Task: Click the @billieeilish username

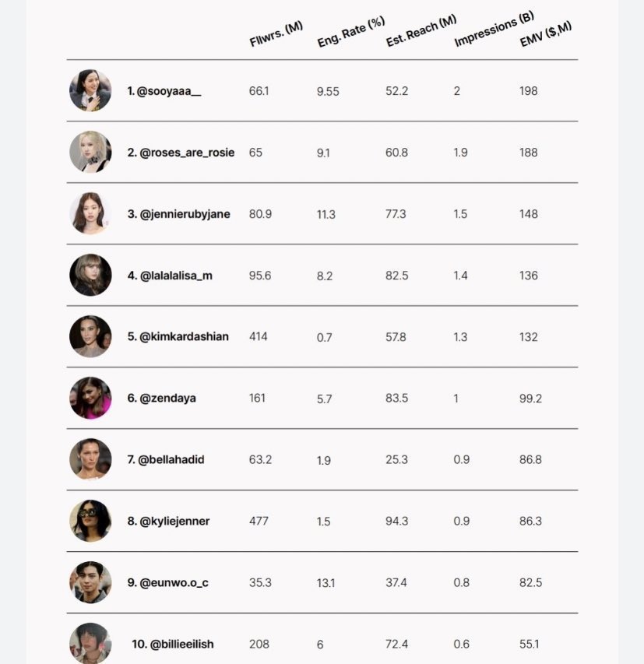Action: [173, 645]
